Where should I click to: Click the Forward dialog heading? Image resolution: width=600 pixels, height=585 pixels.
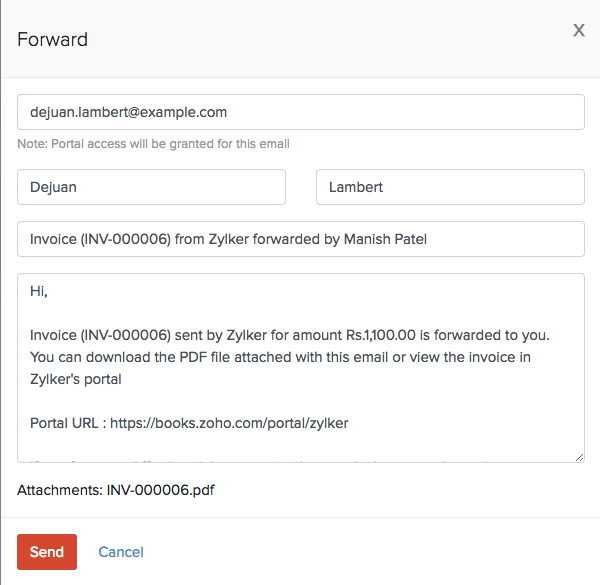click(53, 40)
